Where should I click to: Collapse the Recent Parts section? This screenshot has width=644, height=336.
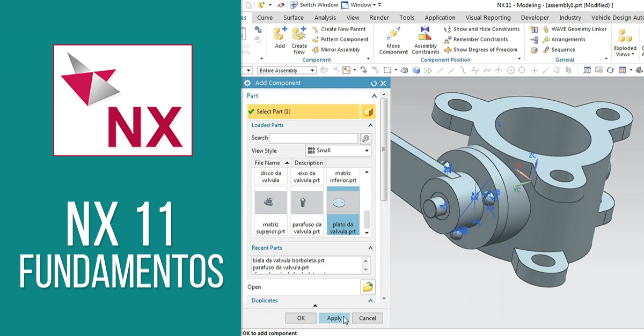(370, 248)
